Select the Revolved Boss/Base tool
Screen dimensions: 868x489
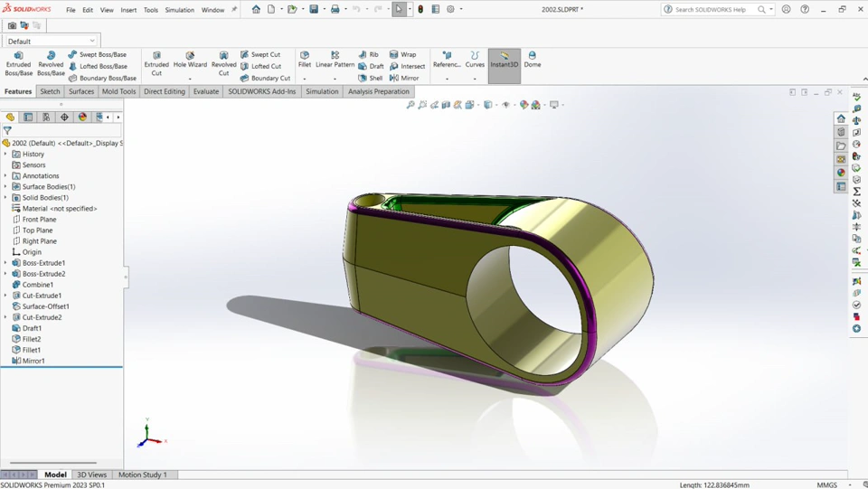tap(51, 63)
